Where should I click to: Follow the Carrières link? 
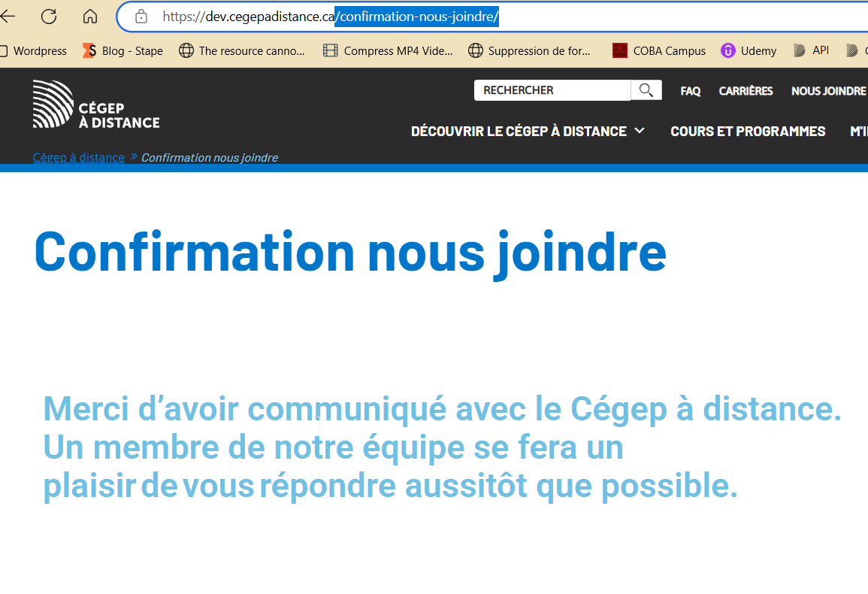746,91
